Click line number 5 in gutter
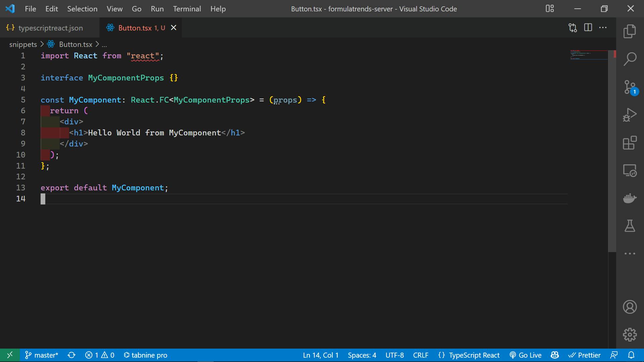The image size is (644, 362). (23, 100)
